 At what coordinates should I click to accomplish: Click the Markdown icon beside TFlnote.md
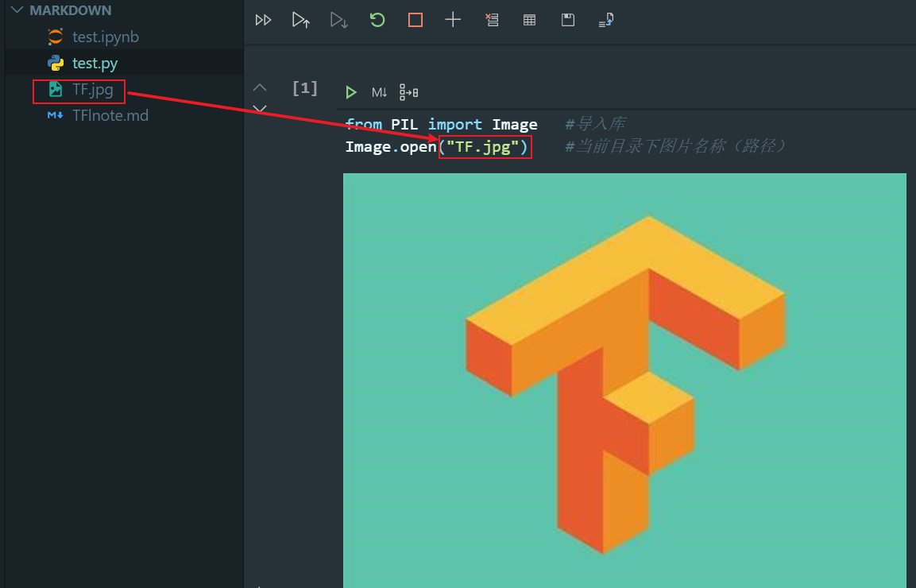pyautogui.click(x=56, y=115)
